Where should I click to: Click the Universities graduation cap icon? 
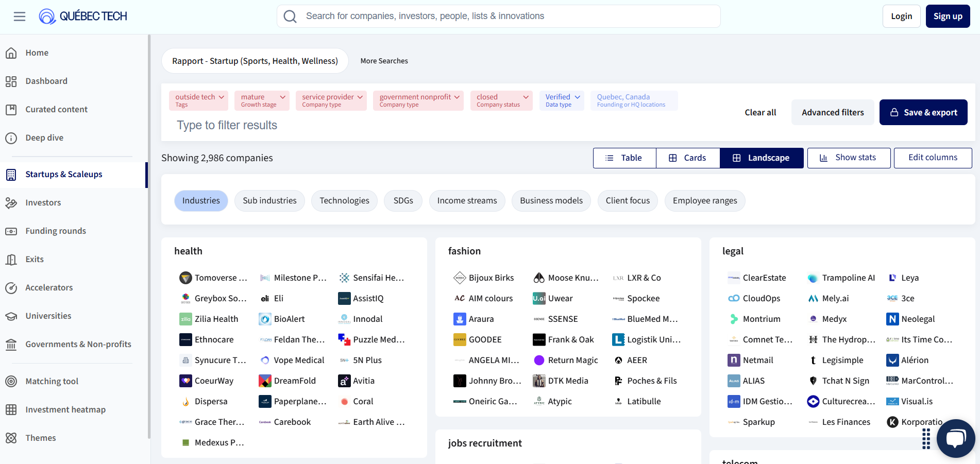pyautogui.click(x=11, y=316)
